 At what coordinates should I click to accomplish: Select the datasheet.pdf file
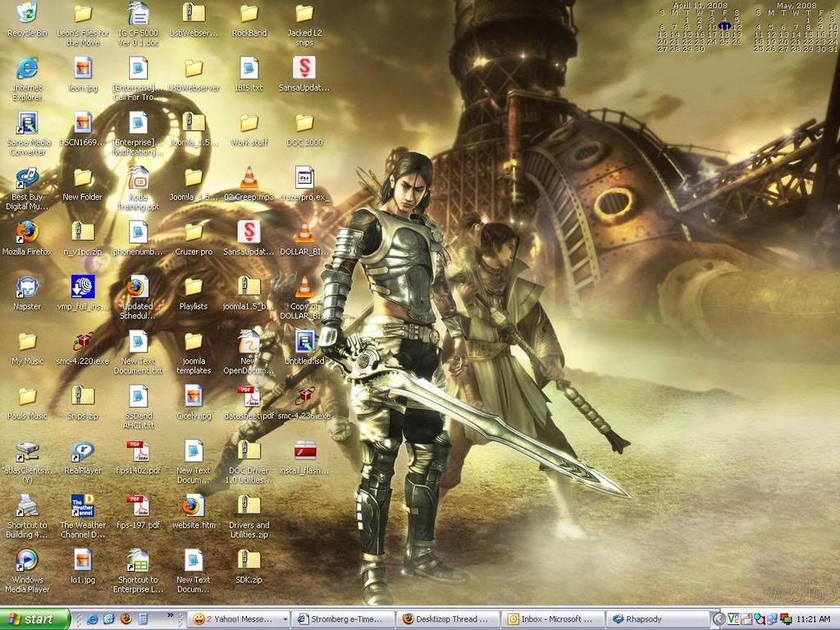click(249, 403)
